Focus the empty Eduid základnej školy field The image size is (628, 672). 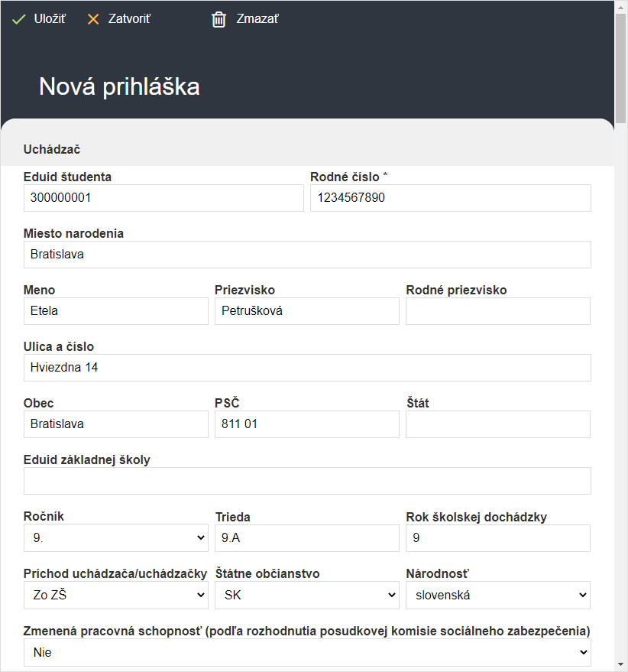(x=307, y=481)
